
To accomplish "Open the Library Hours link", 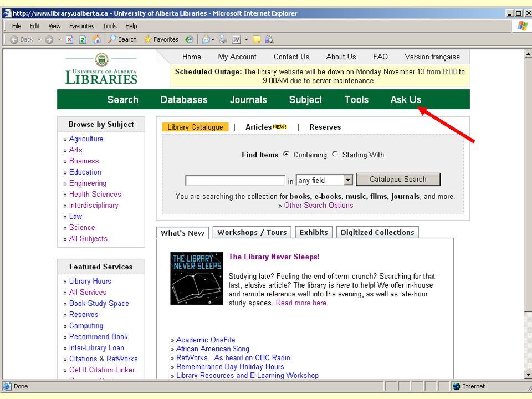I will 90,282.
